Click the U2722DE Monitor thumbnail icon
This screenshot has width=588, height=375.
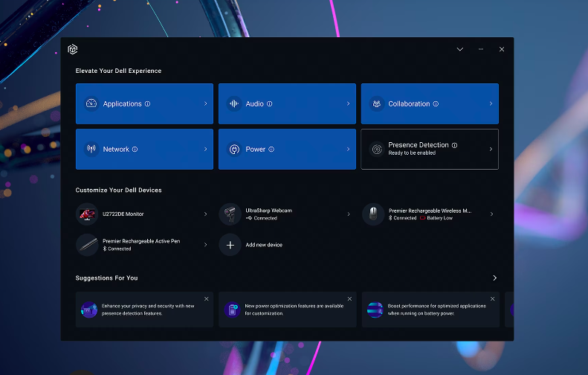point(87,214)
